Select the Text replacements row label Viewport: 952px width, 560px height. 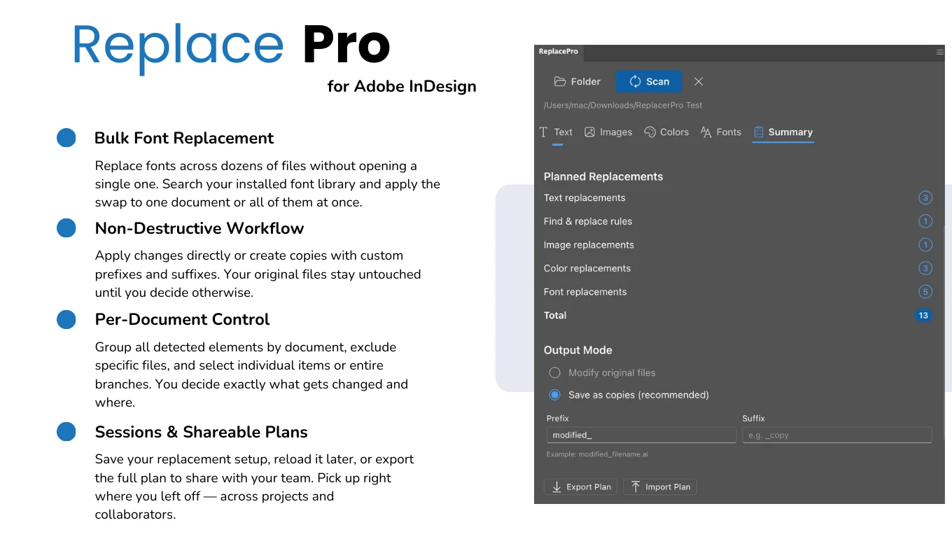coord(584,198)
